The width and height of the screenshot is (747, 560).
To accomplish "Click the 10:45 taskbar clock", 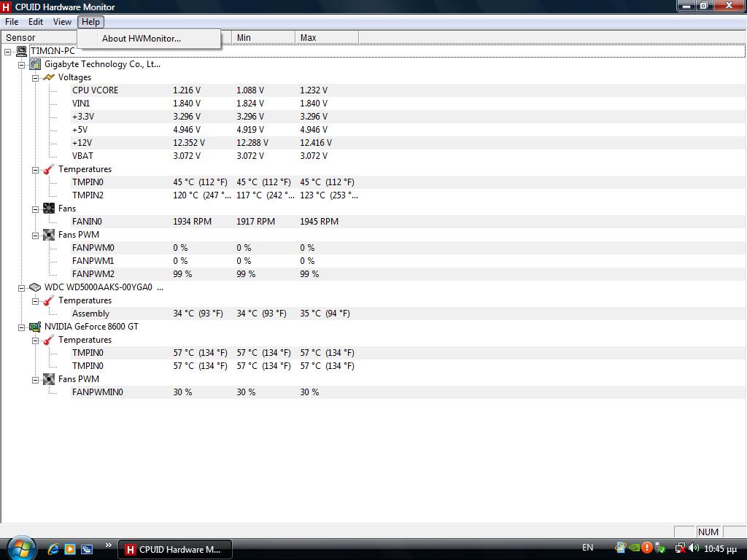I will point(720,549).
